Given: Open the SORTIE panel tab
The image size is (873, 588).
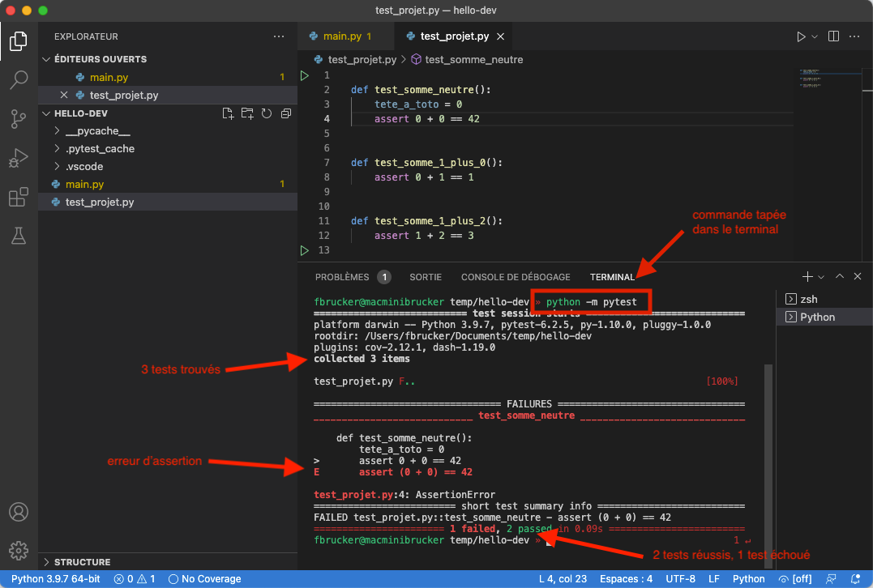Looking at the screenshot, I should tap(426, 276).
